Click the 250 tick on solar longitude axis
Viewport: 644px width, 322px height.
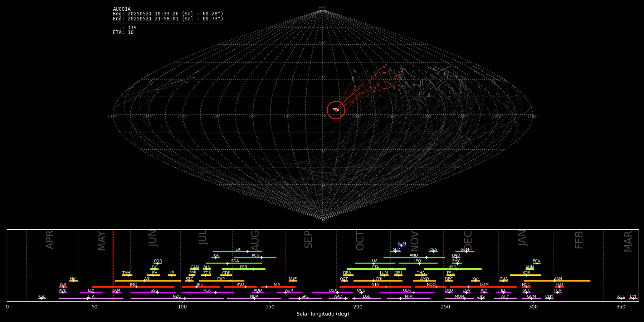[x=445, y=307]
